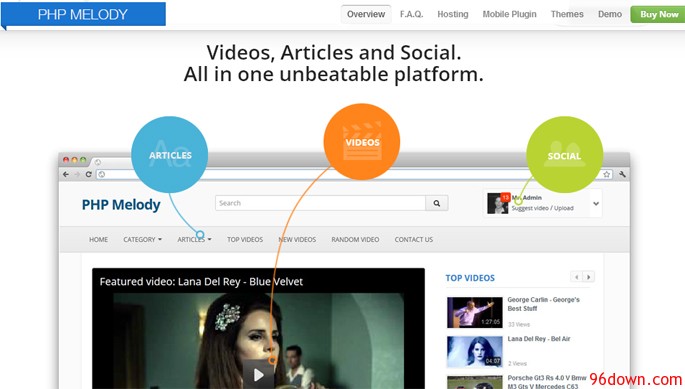Click the Admin avatar picture

[498, 203]
